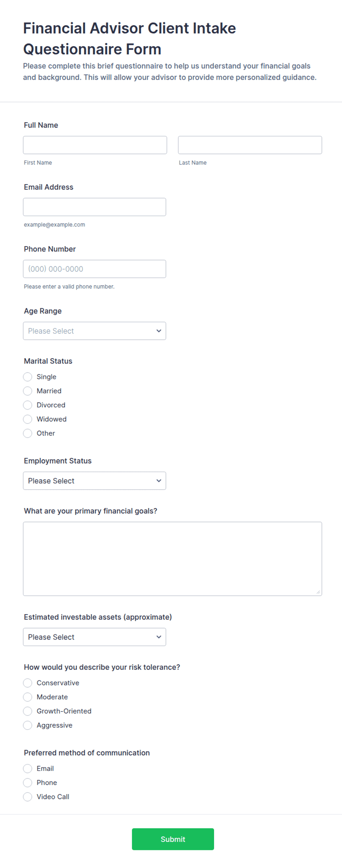342x868 pixels.
Task: Pick the Widowed radio button
Action: click(x=28, y=419)
